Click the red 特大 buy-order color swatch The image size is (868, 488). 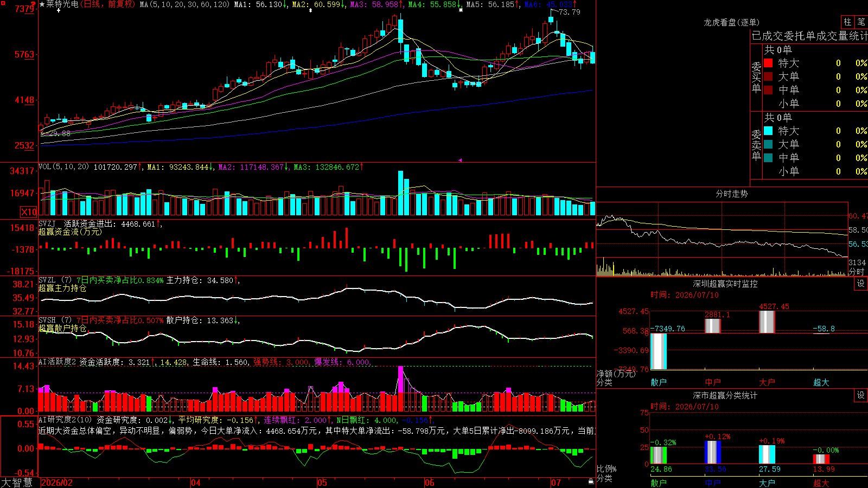point(768,63)
